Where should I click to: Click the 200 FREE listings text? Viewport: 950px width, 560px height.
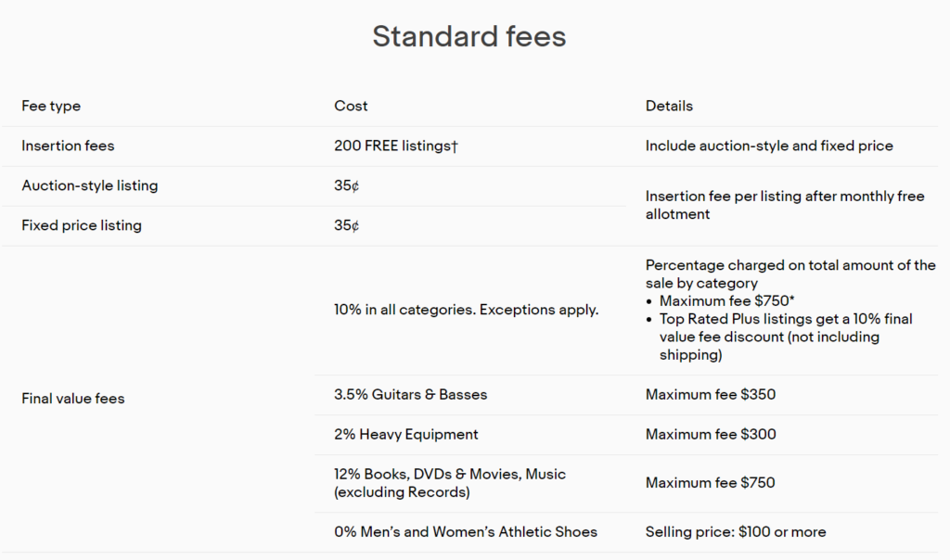click(x=396, y=146)
